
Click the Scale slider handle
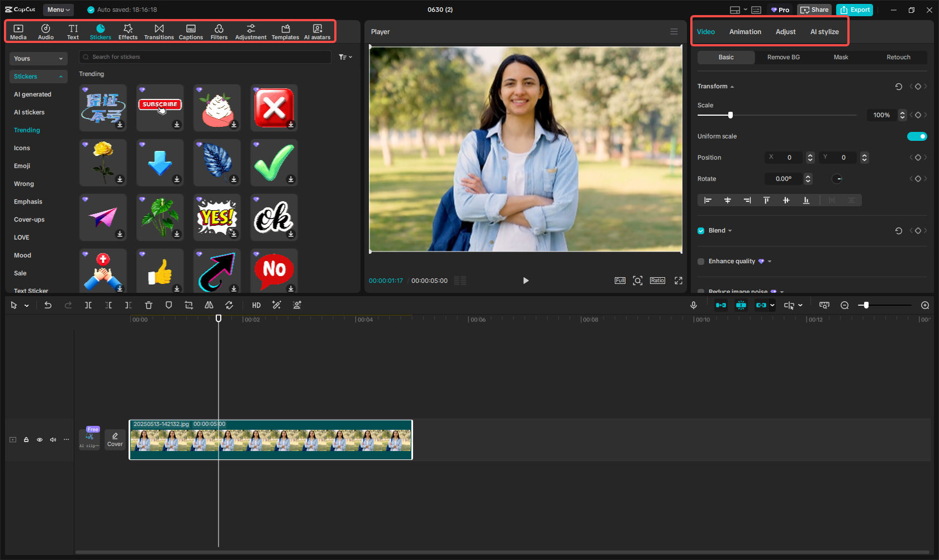[730, 115]
